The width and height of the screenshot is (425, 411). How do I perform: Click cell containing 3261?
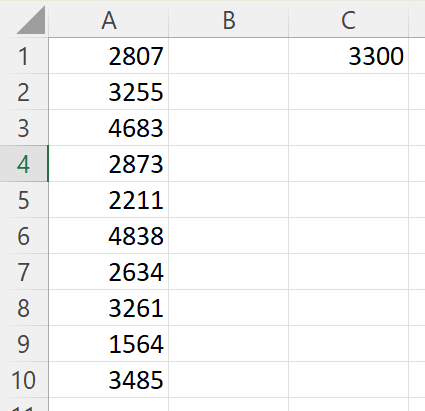click(109, 308)
